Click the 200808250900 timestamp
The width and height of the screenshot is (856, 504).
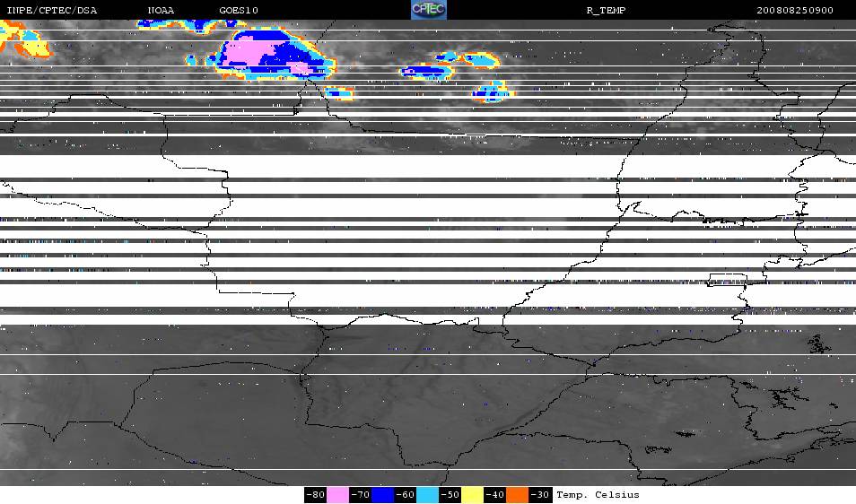pos(795,11)
